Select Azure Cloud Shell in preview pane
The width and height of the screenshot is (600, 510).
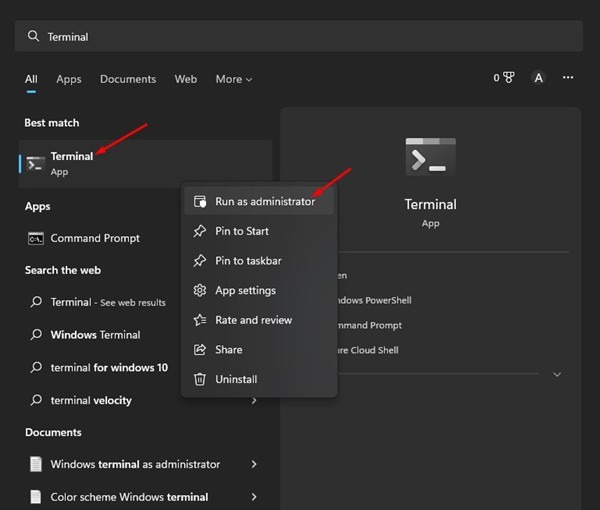tap(367, 350)
